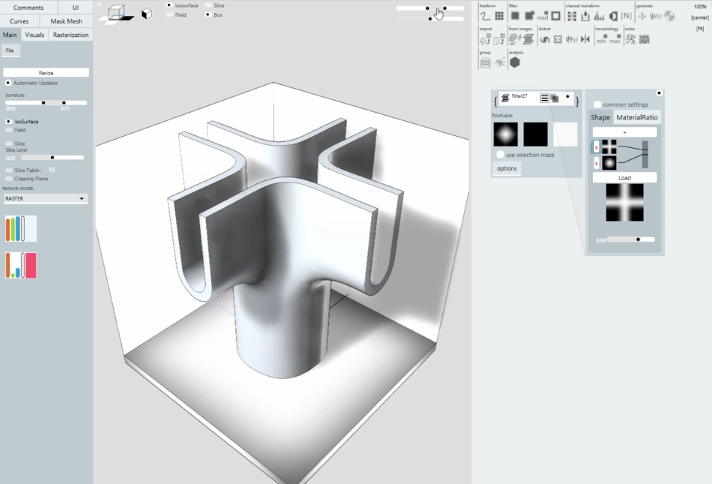Select the IsoSurface option in left panel
This screenshot has height=484, width=712.
8,122
